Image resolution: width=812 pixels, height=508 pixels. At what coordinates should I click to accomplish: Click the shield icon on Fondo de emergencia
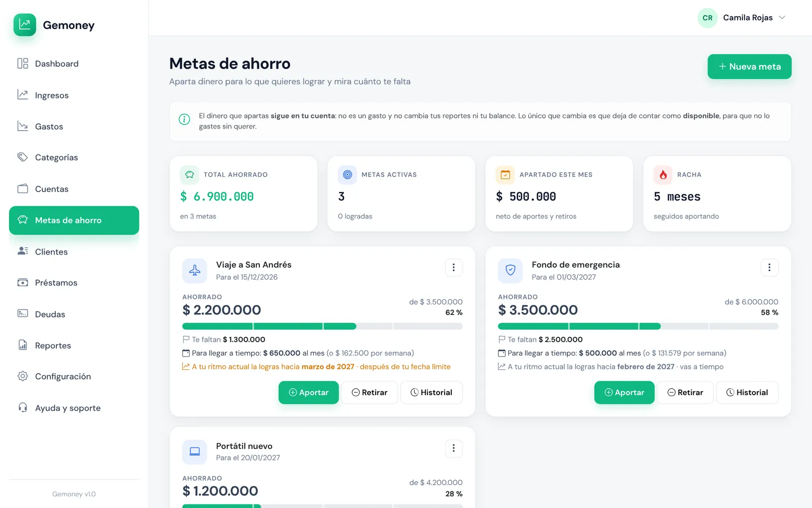pos(511,270)
